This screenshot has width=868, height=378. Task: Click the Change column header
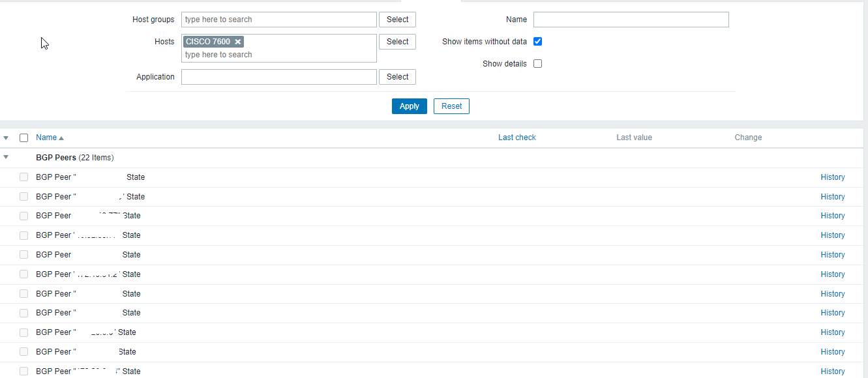click(748, 138)
